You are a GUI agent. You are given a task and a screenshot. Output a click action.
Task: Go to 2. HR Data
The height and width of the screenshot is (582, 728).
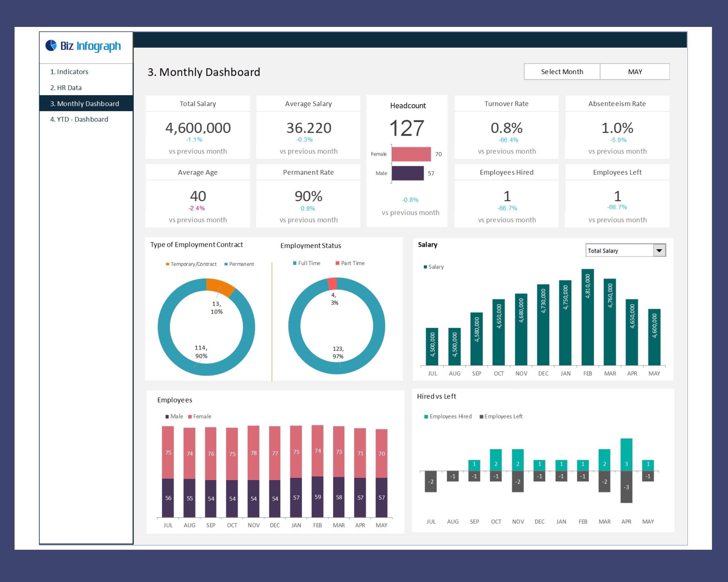[x=66, y=88]
